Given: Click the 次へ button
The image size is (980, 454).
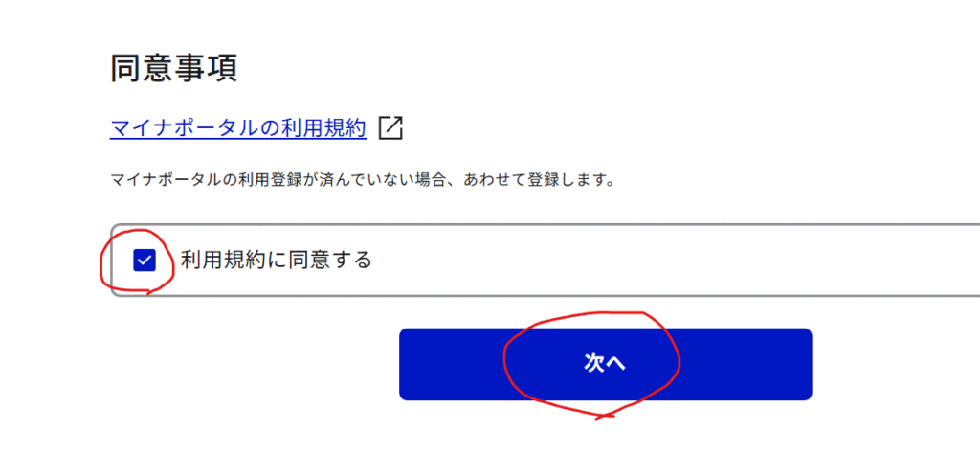Looking at the screenshot, I should (x=605, y=364).
